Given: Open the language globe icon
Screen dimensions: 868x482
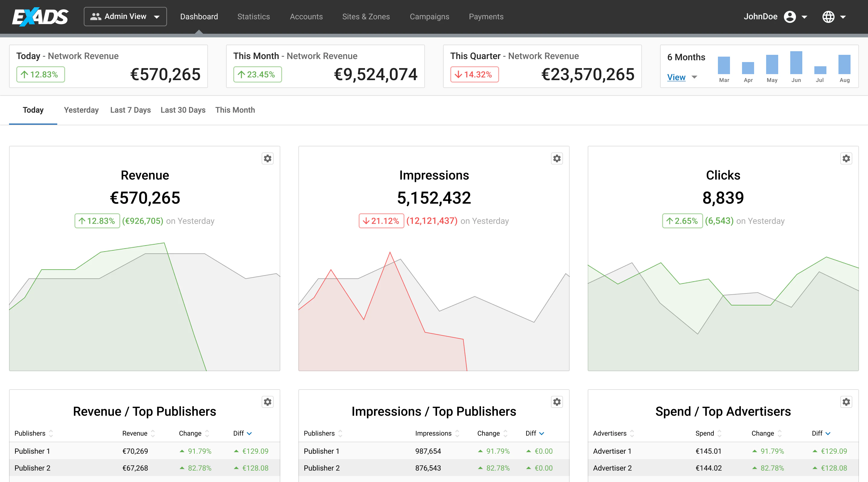Looking at the screenshot, I should 829,17.
